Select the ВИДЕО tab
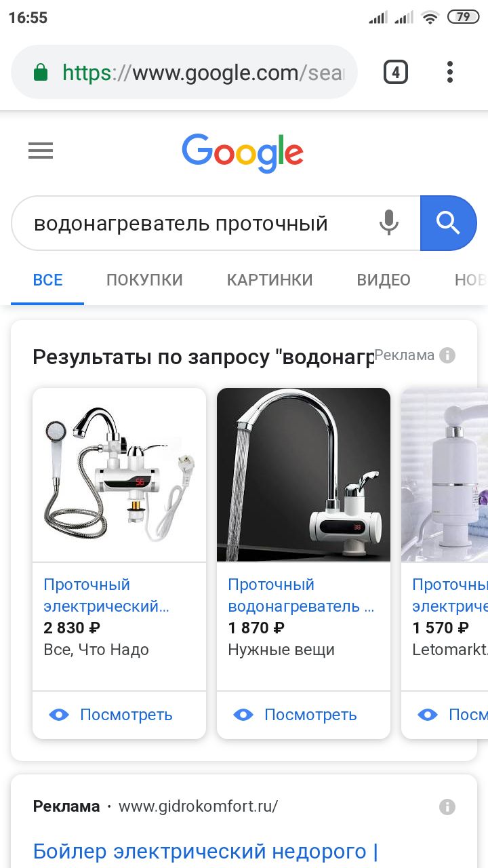The height and width of the screenshot is (868, 488). click(x=384, y=280)
